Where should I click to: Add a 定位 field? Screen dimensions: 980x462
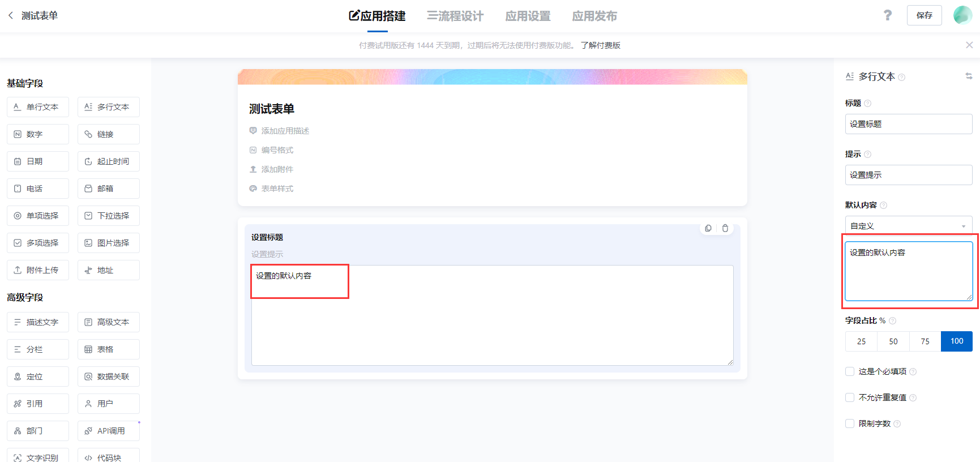click(38, 377)
